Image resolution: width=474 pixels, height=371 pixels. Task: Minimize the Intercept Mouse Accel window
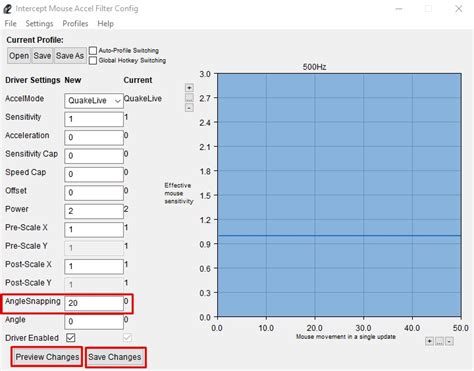click(x=399, y=9)
